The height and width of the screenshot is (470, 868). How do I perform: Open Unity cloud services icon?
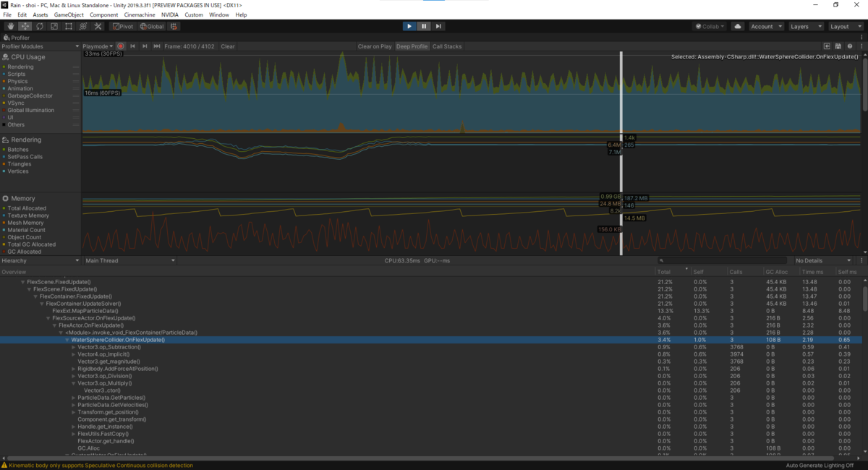click(x=738, y=26)
